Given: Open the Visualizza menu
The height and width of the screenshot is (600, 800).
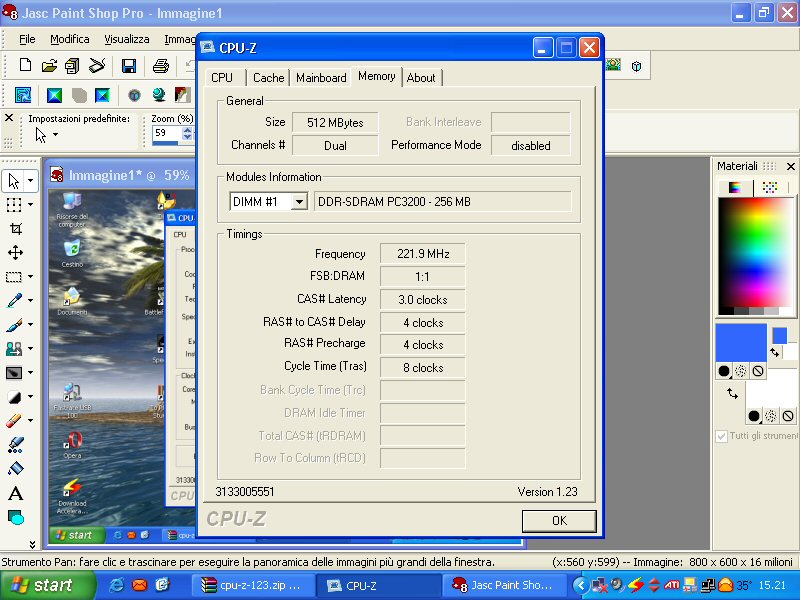Looking at the screenshot, I should [127, 39].
